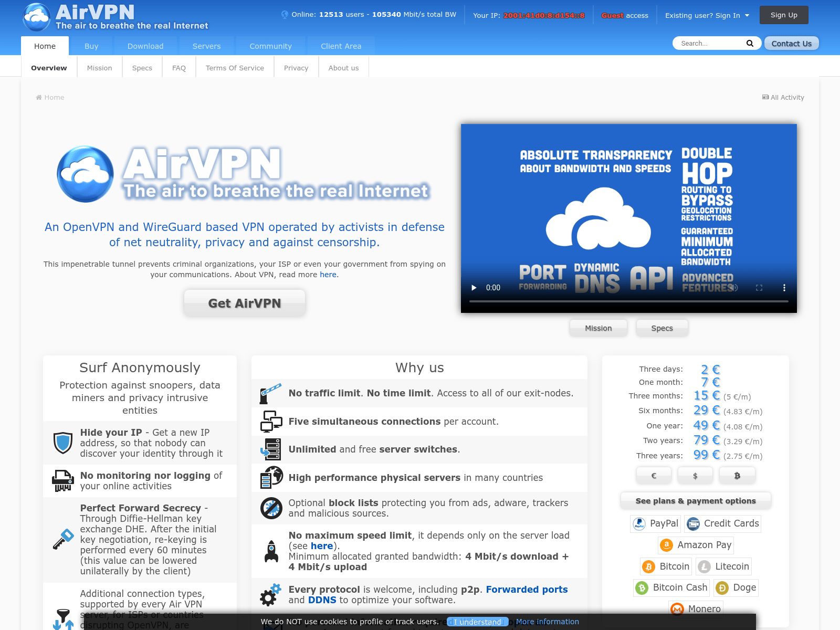
Task: Open the Community main tab
Action: (x=270, y=46)
